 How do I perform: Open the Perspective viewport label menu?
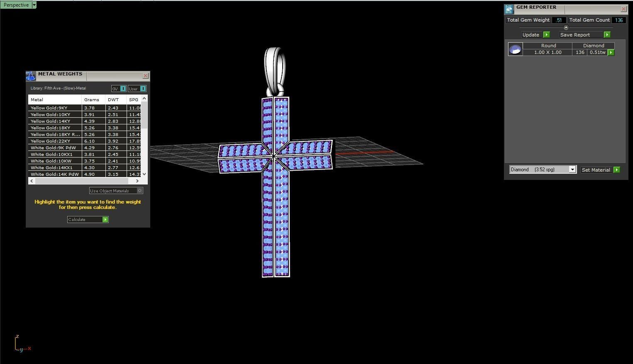click(x=16, y=5)
